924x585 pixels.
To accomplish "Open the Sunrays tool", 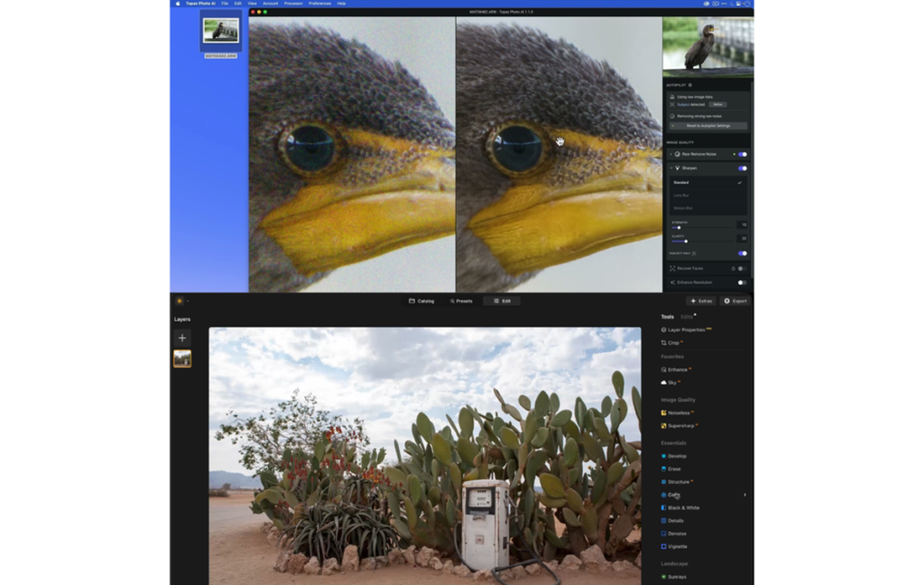I will pyautogui.click(x=673, y=577).
